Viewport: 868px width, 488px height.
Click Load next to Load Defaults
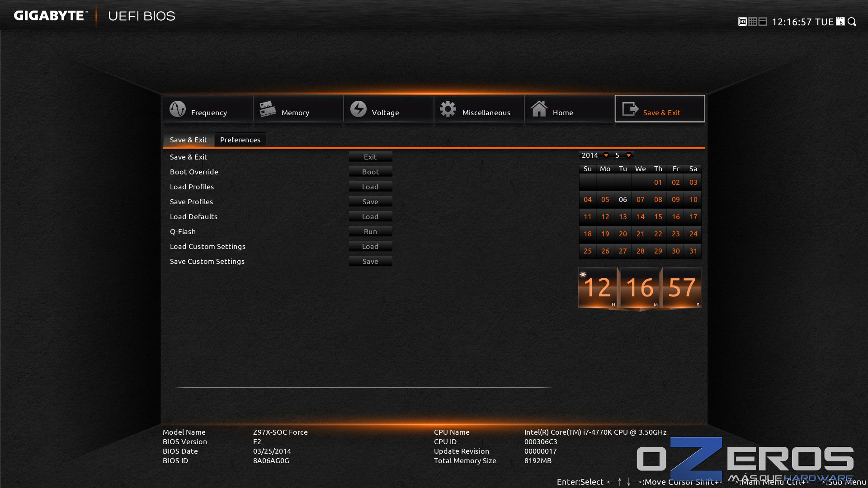[370, 216]
